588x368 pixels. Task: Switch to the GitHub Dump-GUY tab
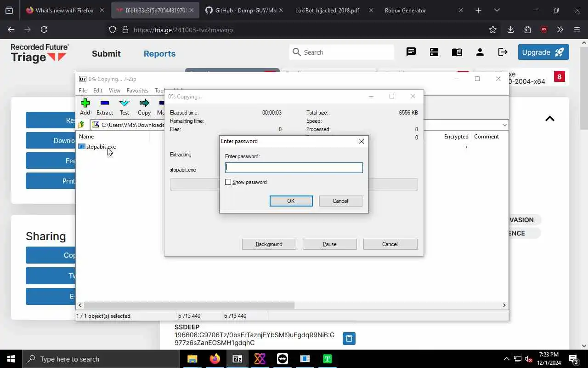tap(244, 10)
